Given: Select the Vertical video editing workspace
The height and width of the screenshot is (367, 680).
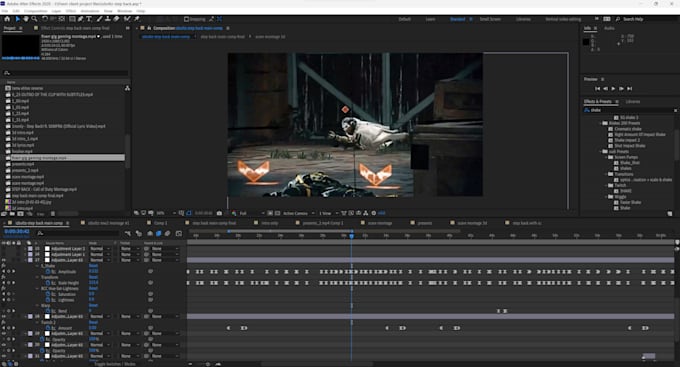Looking at the screenshot, I should click(x=563, y=19).
